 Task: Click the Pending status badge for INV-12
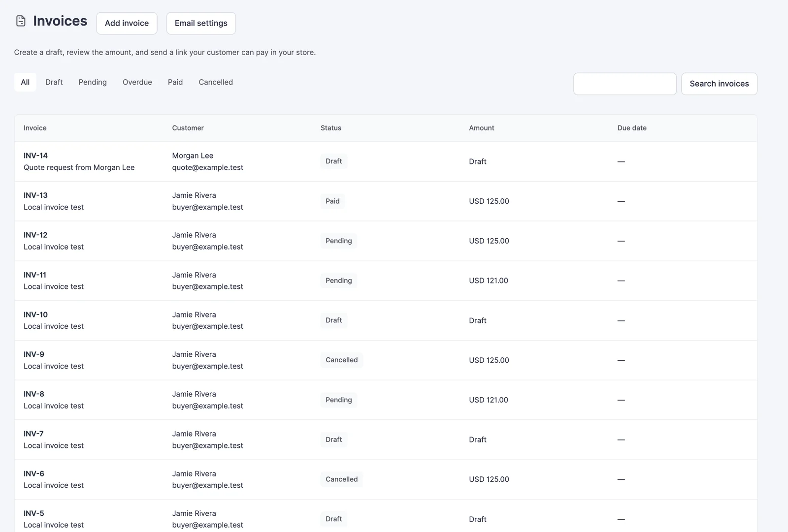pos(339,241)
